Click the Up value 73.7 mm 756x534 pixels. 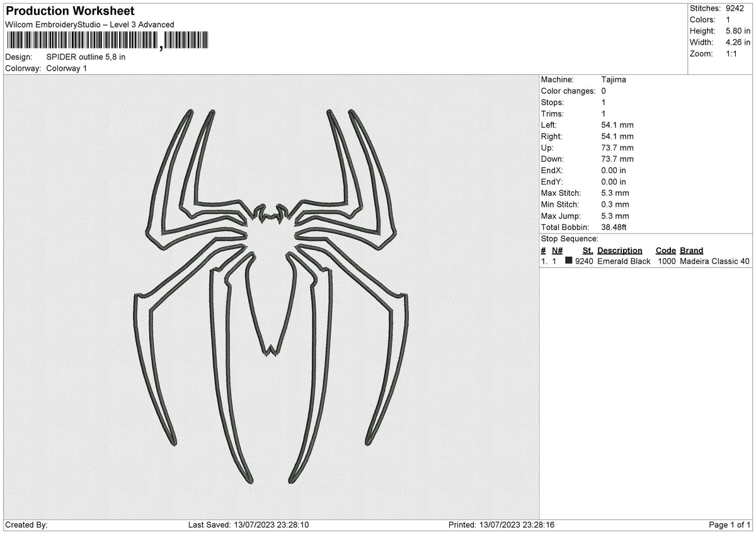(617, 148)
